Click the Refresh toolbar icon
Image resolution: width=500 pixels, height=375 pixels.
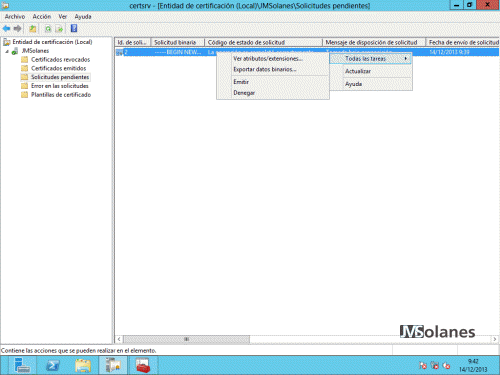(x=48, y=29)
